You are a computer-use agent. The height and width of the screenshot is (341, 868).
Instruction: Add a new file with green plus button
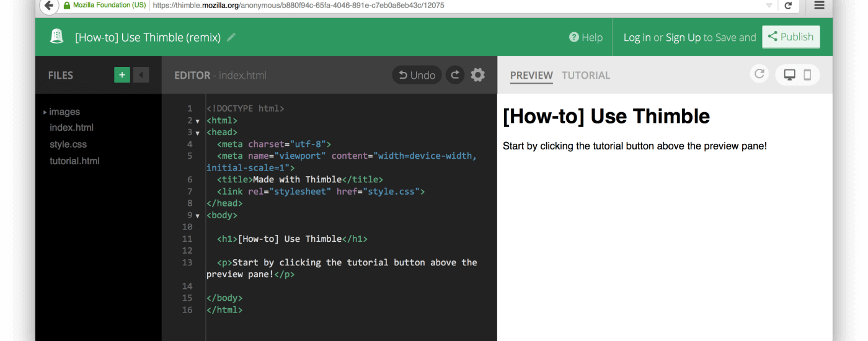coord(122,75)
